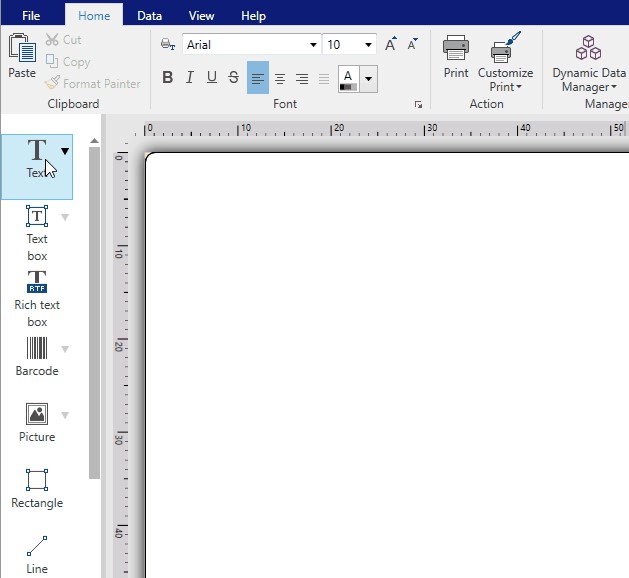
Task: Switch to the Data tab
Action: (x=150, y=16)
